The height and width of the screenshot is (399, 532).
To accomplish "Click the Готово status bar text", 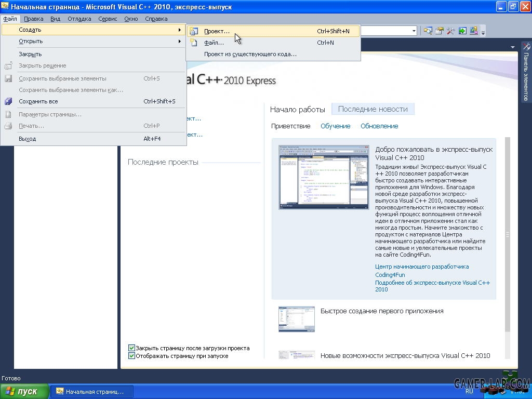I will [x=11, y=378].
